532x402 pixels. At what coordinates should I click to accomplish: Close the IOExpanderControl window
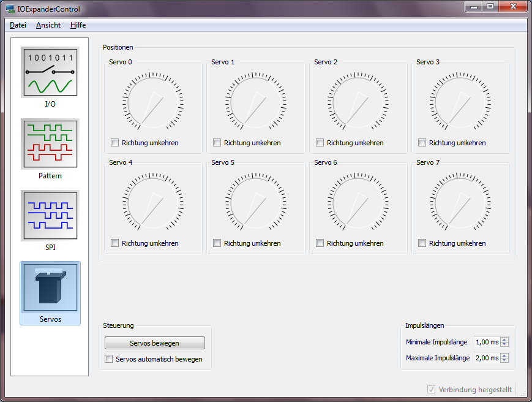pos(513,7)
